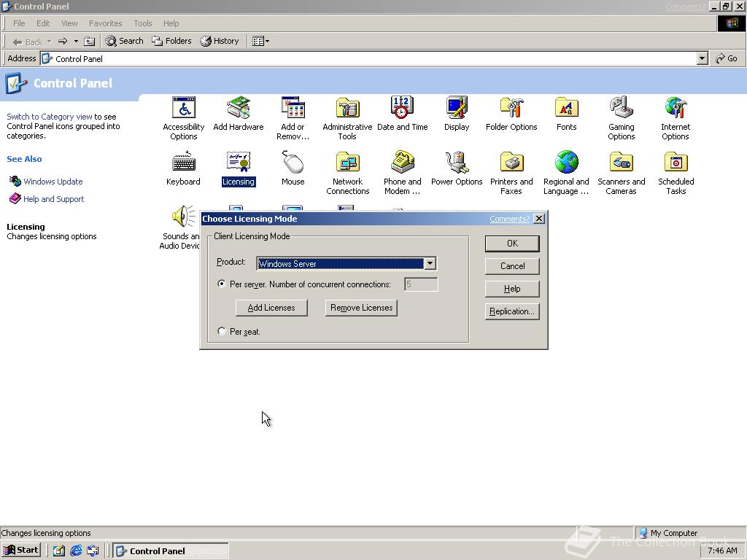Click the Remove Licenses button
747x560 pixels.
361,308
